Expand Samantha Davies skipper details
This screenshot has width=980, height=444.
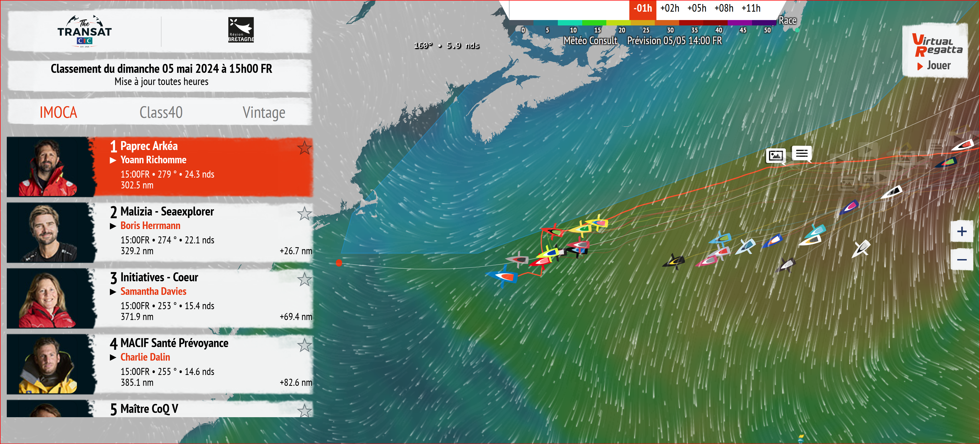[x=113, y=292]
